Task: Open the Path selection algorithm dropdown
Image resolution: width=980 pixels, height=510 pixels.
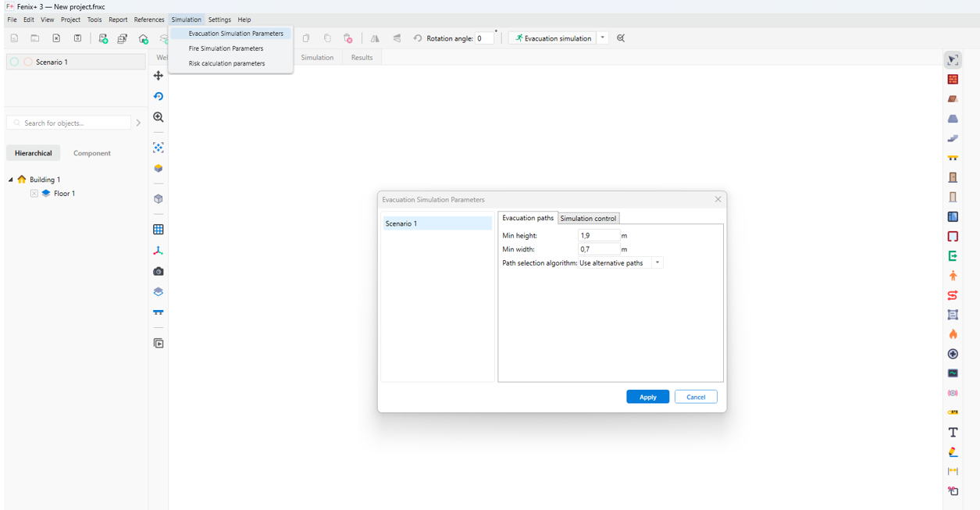Action: coord(657,263)
